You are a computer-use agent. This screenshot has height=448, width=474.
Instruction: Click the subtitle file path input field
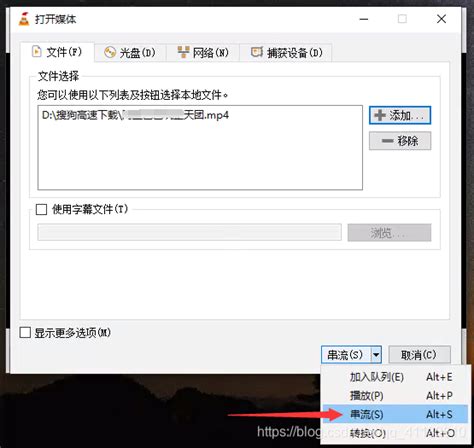pyautogui.click(x=189, y=232)
